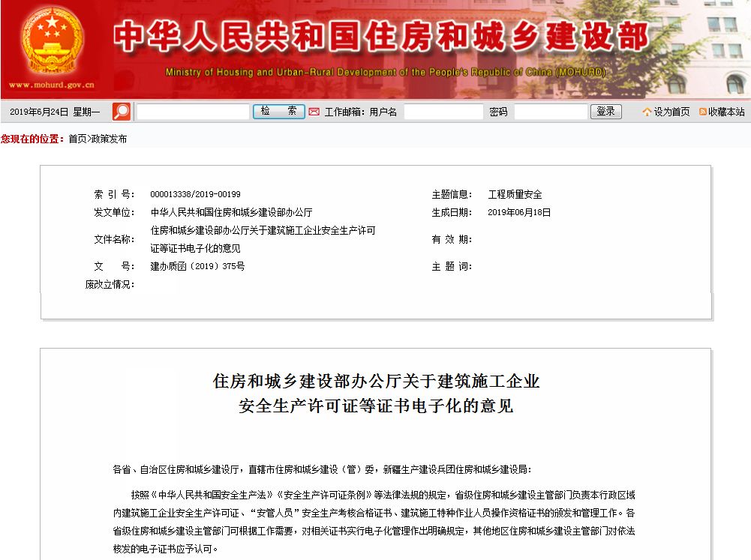The height and width of the screenshot is (560, 751).
Task: Open 政策发布 in the breadcrumb
Action: pyautogui.click(x=109, y=139)
